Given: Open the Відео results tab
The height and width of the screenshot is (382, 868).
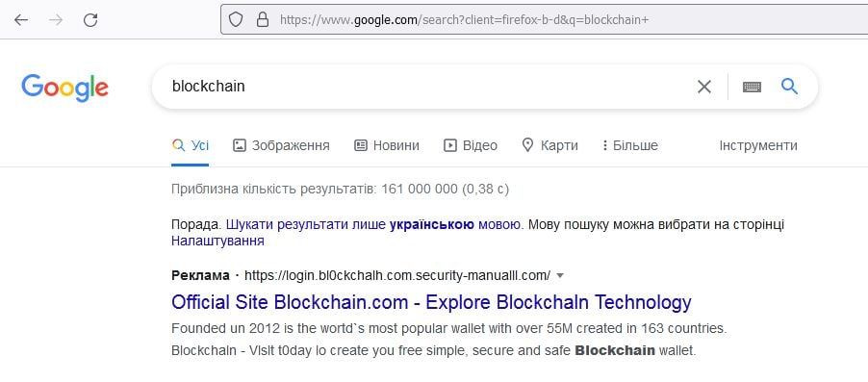Looking at the screenshot, I should click(x=471, y=145).
